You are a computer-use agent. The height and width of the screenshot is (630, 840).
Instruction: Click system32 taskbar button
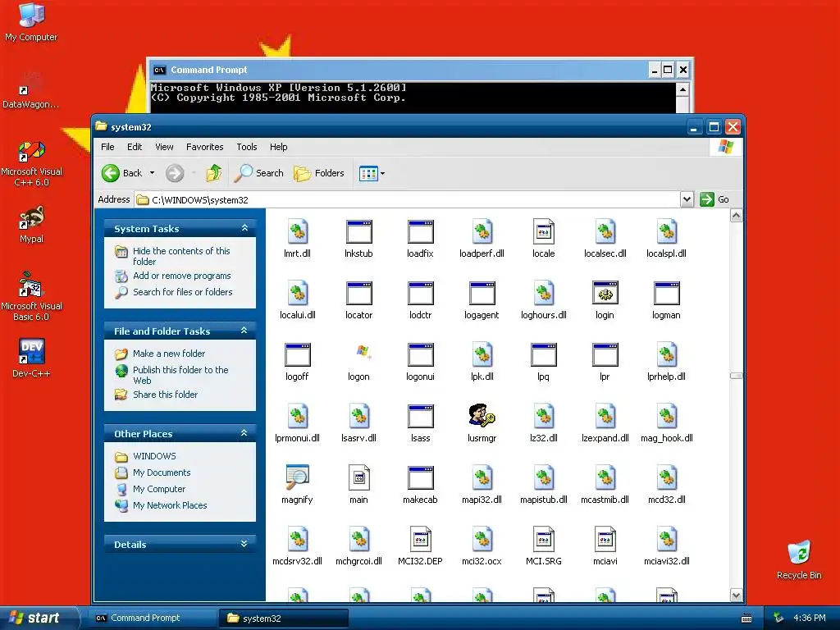click(284, 618)
